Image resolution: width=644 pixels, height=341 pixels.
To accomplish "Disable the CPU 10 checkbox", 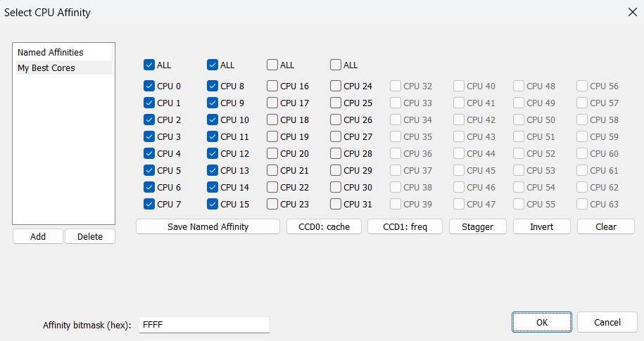I will point(213,120).
